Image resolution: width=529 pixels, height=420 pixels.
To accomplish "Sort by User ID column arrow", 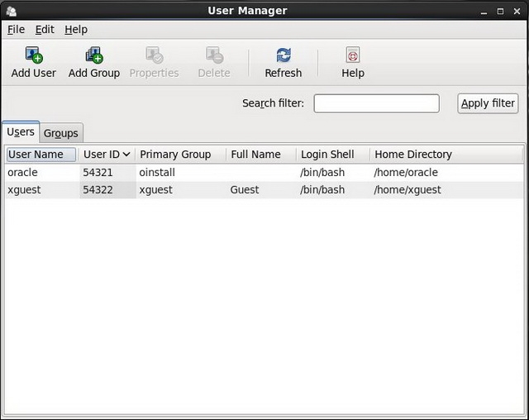I will (126, 155).
